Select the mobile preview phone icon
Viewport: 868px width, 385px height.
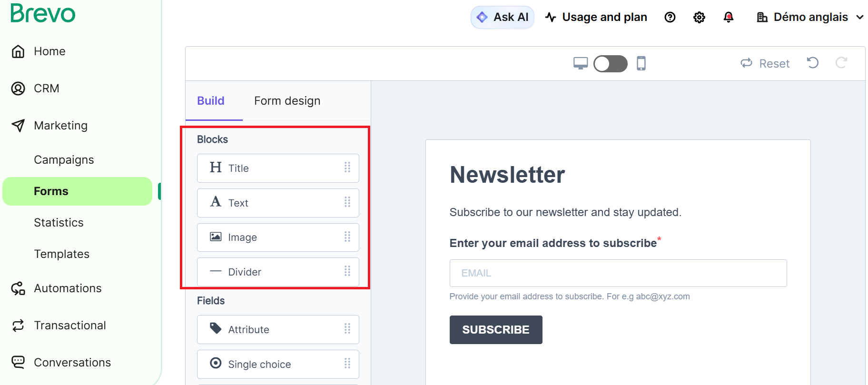(641, 63)
